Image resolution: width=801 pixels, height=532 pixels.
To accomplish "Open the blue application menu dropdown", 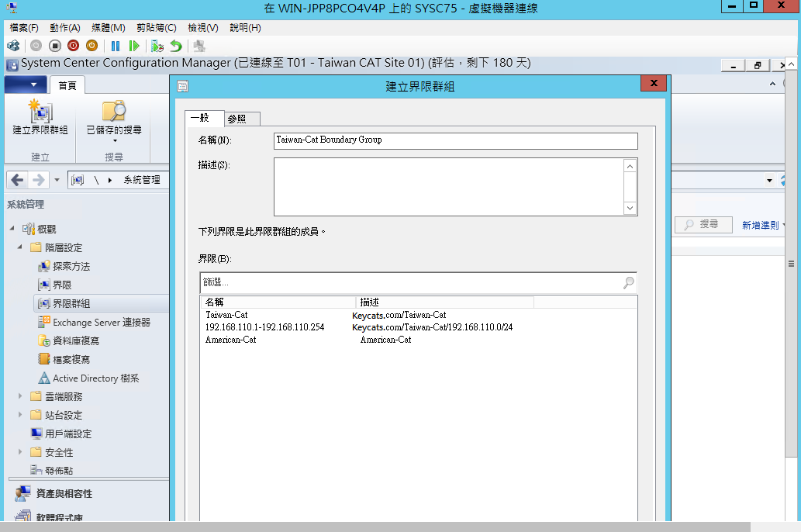I will 26,85.
